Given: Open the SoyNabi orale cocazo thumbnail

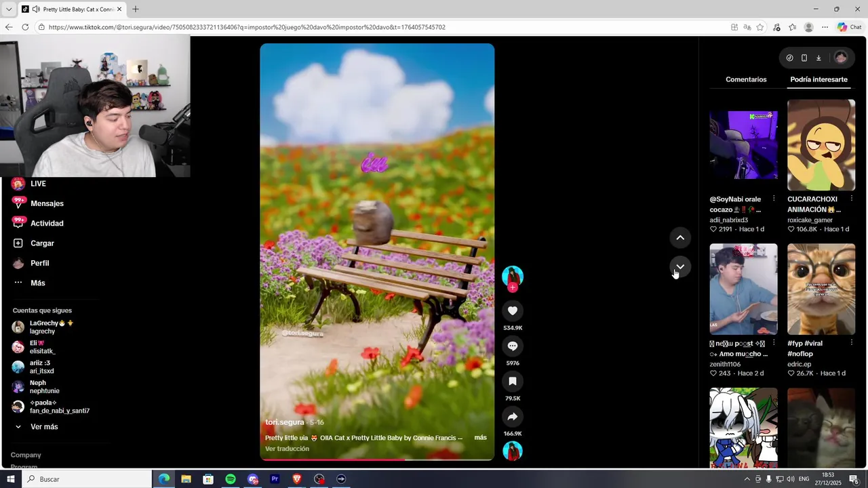Looking at the screenshot, I should point(743,145).
